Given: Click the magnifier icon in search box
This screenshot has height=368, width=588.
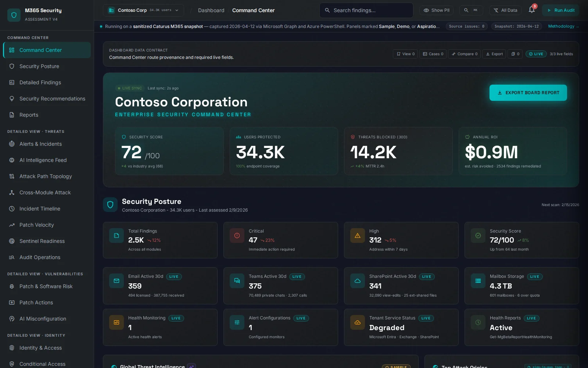Looking at the screenshot, I should pos(327,10).
